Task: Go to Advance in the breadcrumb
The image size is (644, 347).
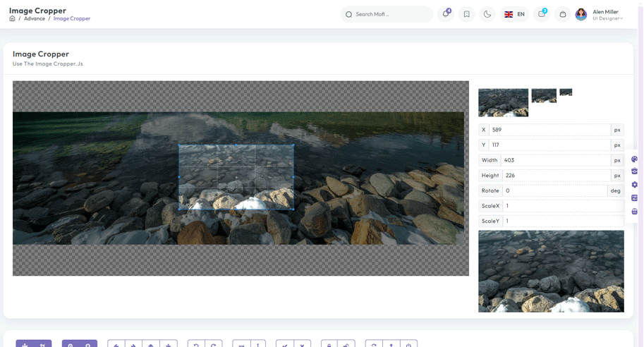Action: (35, 18)
